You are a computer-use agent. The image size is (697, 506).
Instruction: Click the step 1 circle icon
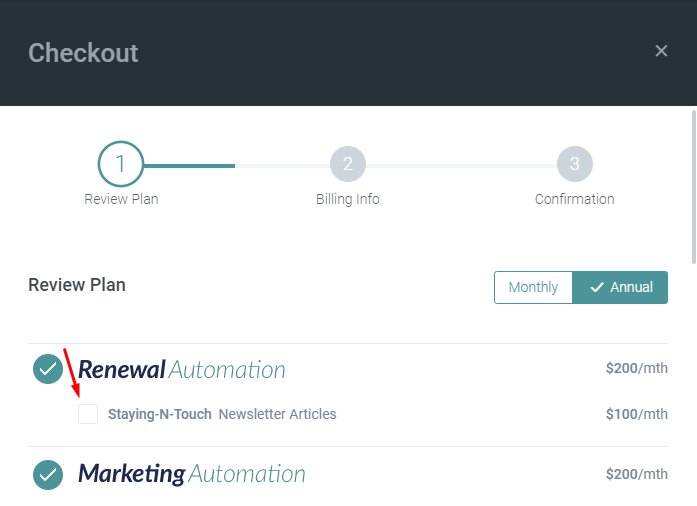pyautogui.click(x=121, y=164)
